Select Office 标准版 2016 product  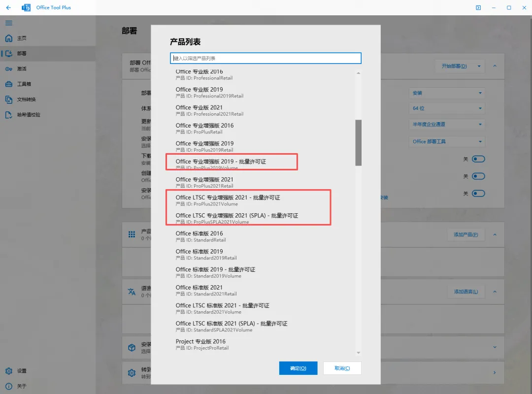(262, 236)
